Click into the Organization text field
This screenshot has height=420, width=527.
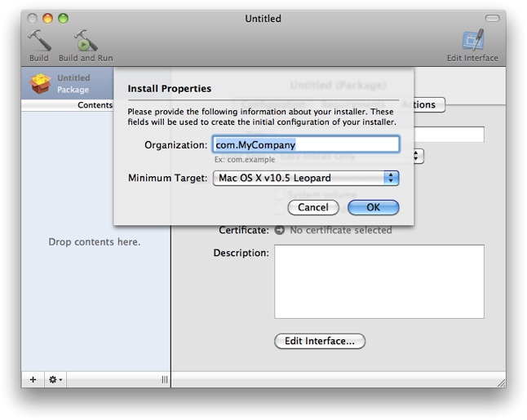305,144
